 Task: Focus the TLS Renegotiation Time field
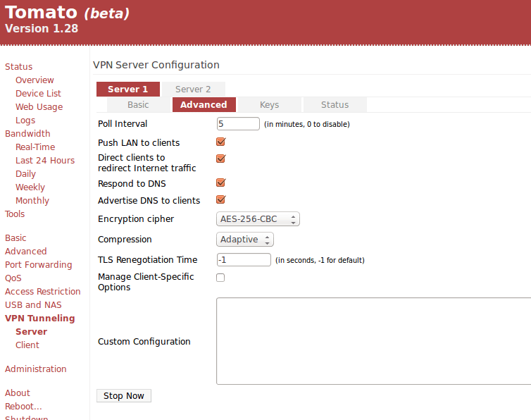[244, 260]
